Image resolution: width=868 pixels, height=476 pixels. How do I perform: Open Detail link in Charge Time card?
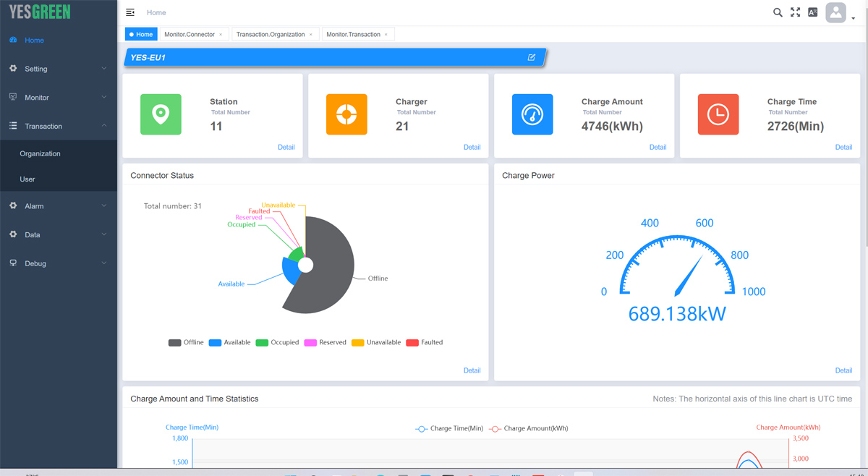(843, 147)
